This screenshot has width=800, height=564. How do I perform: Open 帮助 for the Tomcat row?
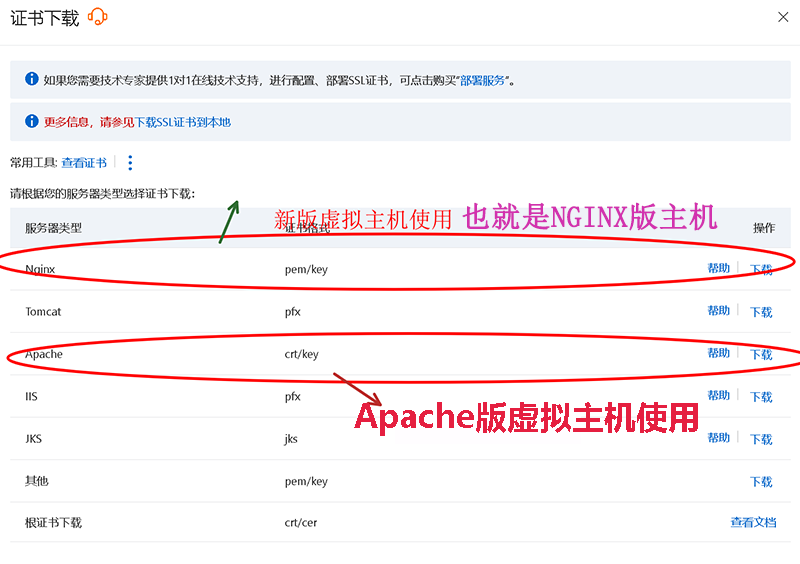tap(718, 311)
